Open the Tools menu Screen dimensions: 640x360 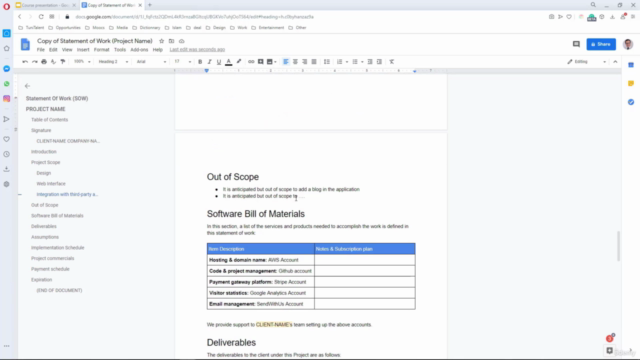click(120, 50)
